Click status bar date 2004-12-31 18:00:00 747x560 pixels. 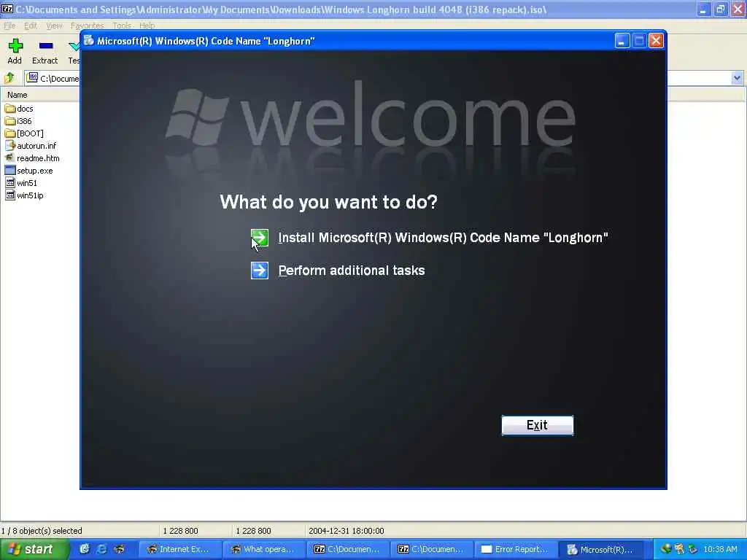pyautogui.click(x=347, y=531)
